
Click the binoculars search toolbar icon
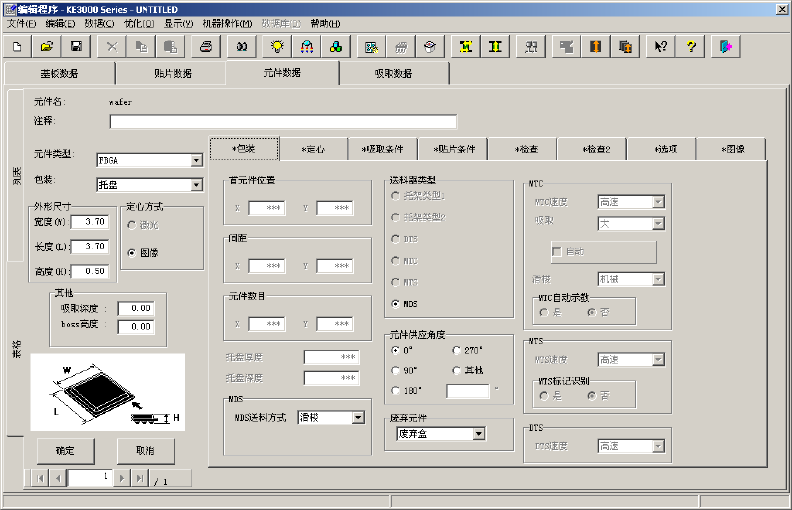[x=241, y=46]
